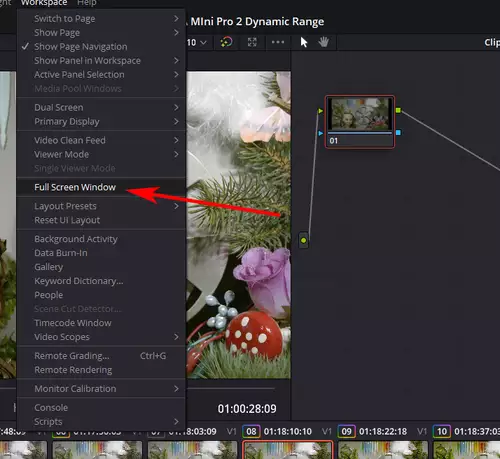
Task: Open Background Activity window
Action: [101, 239]
